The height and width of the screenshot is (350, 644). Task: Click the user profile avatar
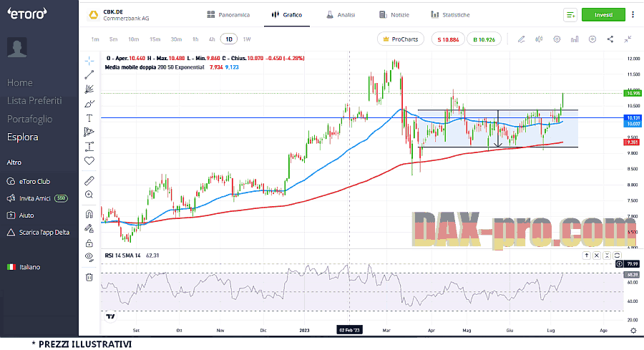[17, 47]
